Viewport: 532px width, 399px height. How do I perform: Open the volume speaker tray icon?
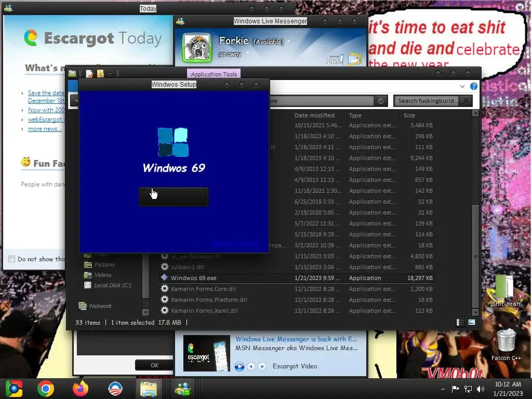coord(481,389)
